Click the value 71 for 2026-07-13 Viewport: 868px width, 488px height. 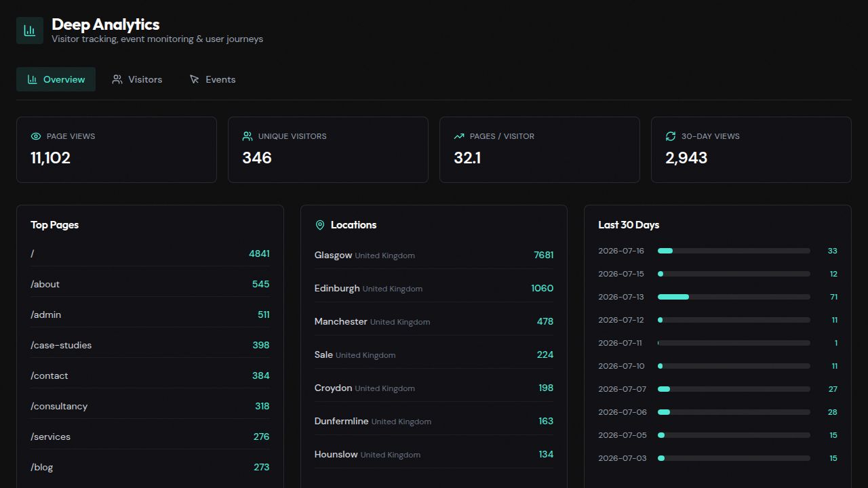click(x=834, y=297)
